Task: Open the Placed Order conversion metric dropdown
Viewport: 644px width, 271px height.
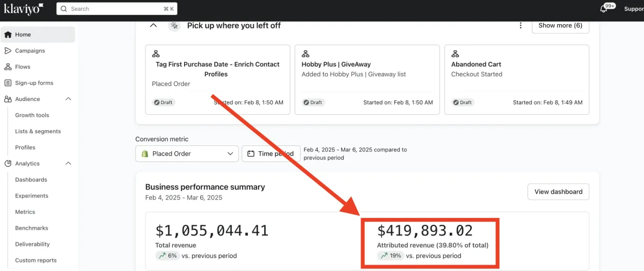Action: pos(187,154)
